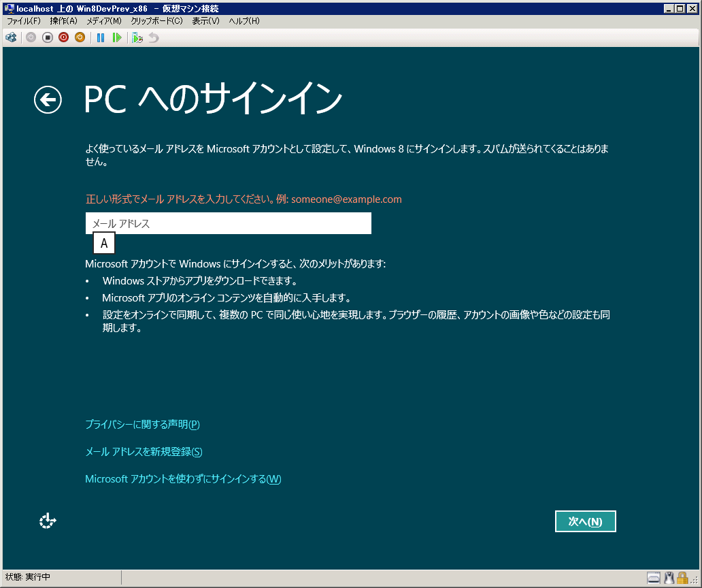Screen dimensions: 702x588
Task: Turn off the virtual machine using stop icon
Action: click(48, 37)
